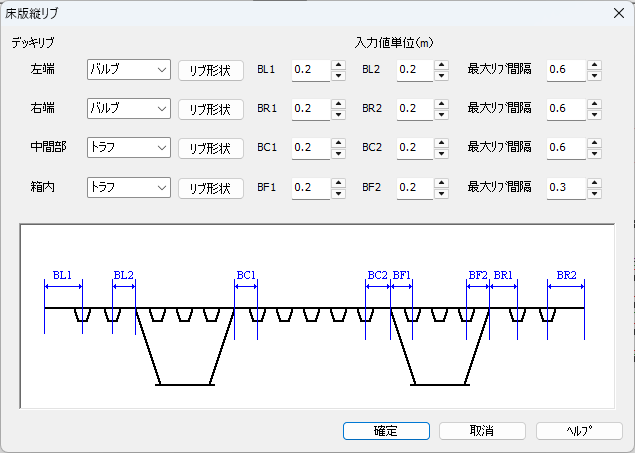This screenshot has width=635, height=453.
Task: Open the 右端 rib type dropdown
Action: tap(129, 108)
